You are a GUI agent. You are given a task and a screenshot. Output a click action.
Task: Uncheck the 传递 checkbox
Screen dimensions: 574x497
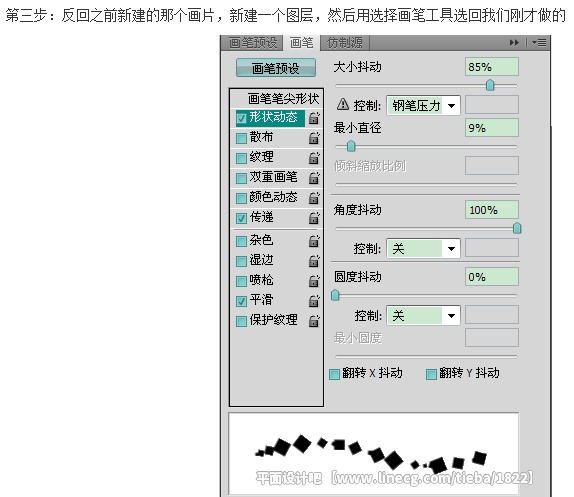click(x=241, y=218)
